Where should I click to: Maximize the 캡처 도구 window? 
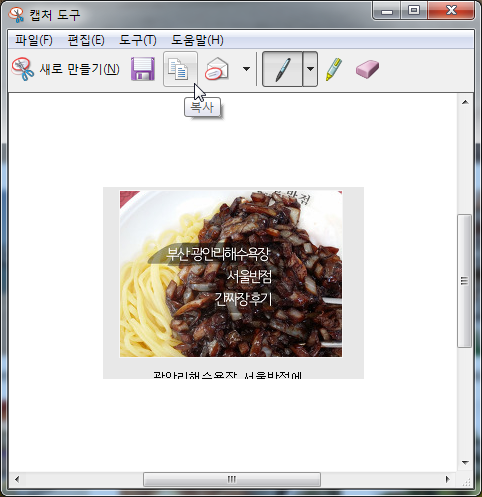point(414,11)
